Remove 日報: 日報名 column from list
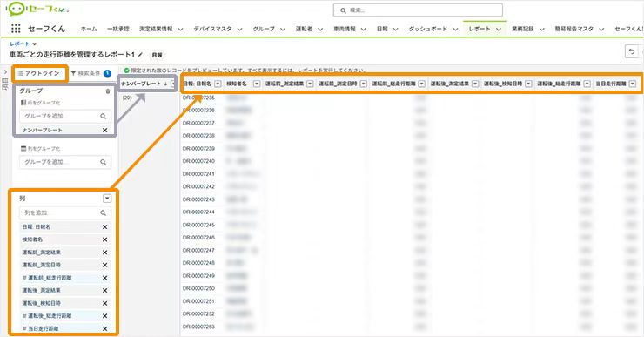 coord(104,227)
